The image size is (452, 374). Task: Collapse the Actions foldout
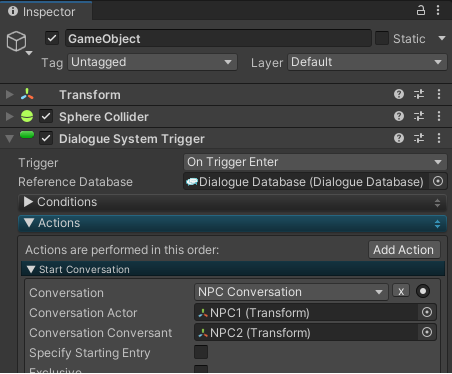(29, 222)
